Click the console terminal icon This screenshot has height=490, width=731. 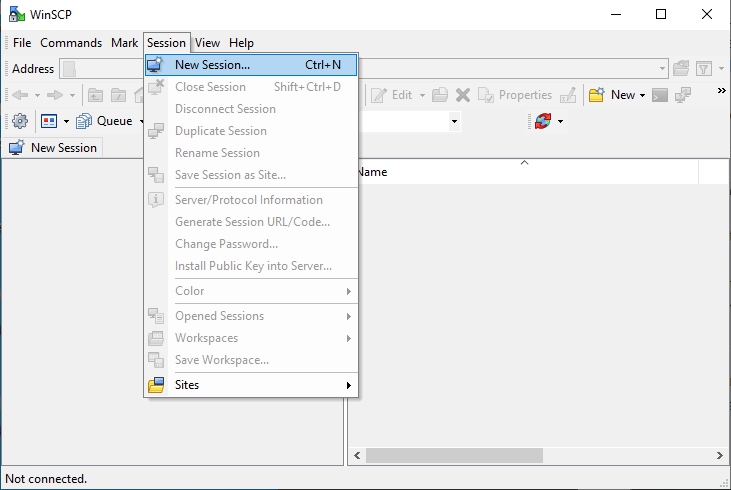click(660, 95)
